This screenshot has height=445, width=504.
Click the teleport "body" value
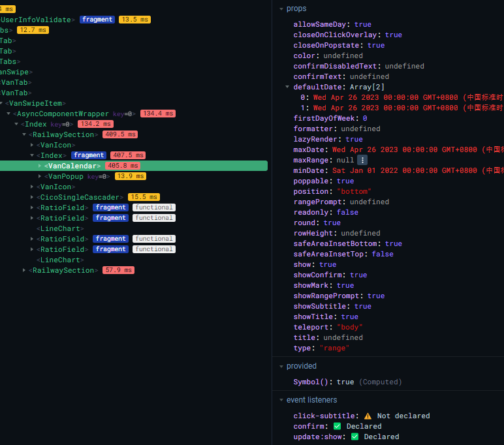[x=350, y=327]
